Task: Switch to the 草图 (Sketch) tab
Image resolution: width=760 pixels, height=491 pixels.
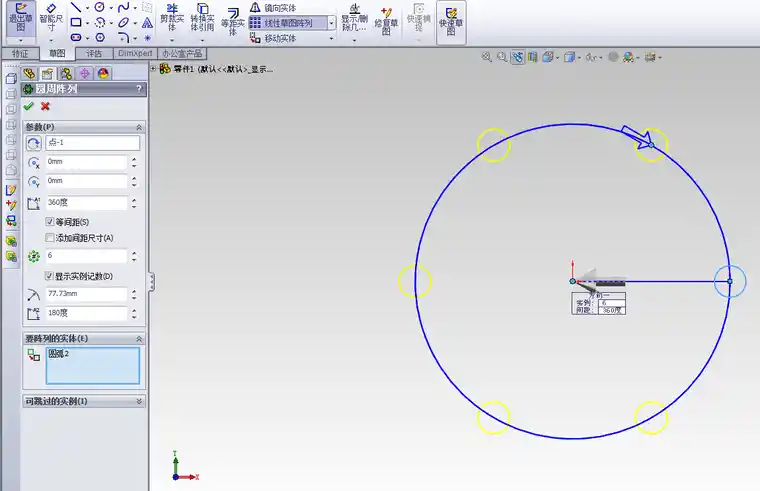Action: pos(57,53)
